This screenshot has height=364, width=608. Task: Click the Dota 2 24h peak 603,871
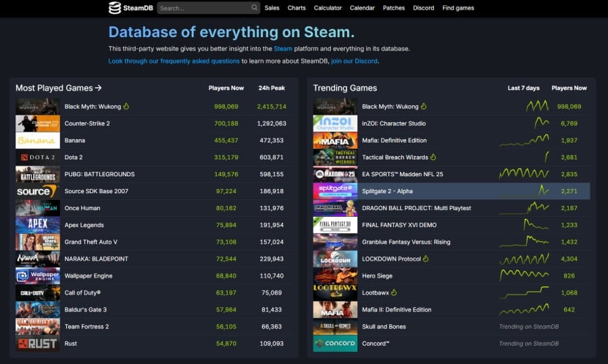(x=272, y=157)
